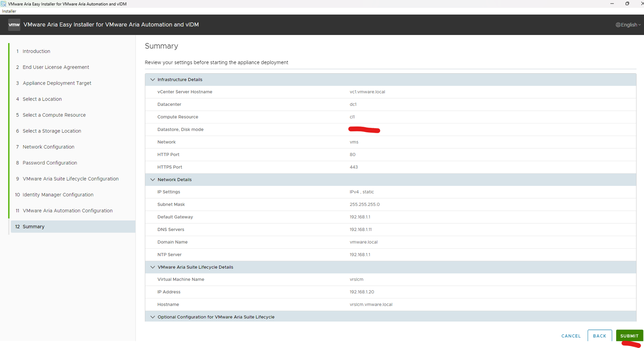Click the Datastore, Disk mode label

[x=180, y=130]
